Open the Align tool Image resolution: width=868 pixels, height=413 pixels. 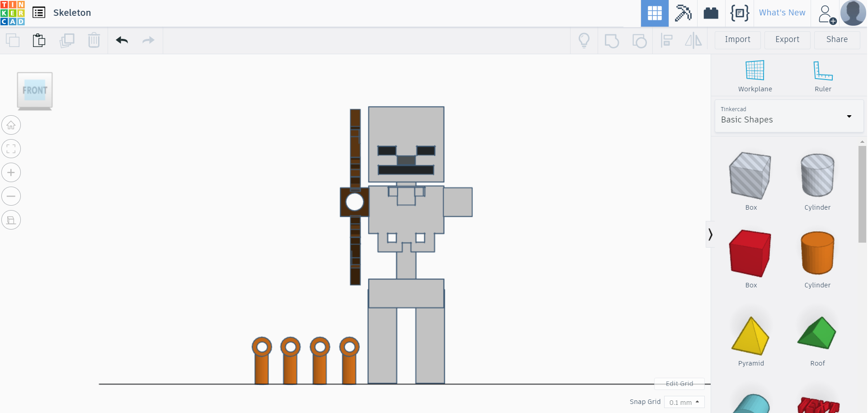tap(667, 40)
